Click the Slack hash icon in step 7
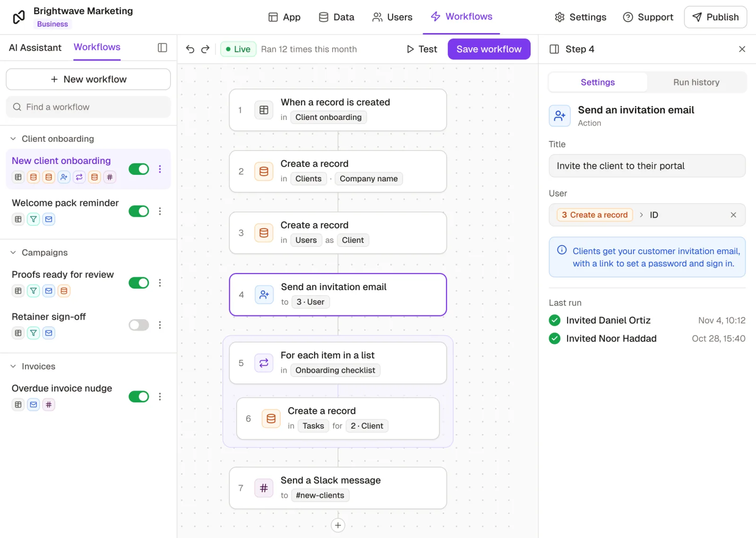The width and height of the screenshot is (756, 538). point(264,488)
